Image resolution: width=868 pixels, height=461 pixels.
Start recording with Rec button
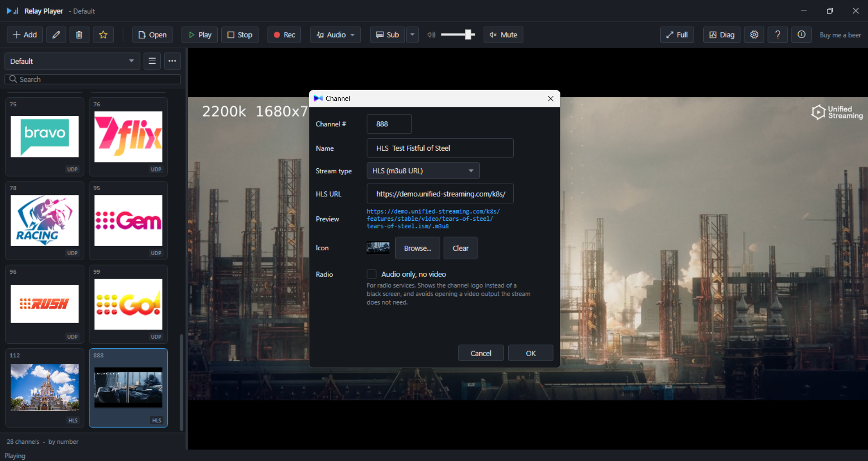point(284,35)
